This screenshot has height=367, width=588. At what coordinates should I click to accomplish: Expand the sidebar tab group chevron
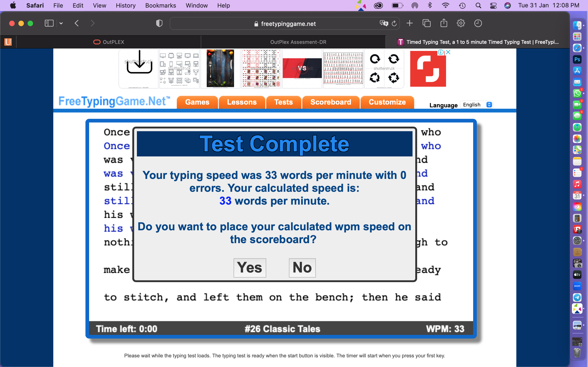tap(61, 23)
